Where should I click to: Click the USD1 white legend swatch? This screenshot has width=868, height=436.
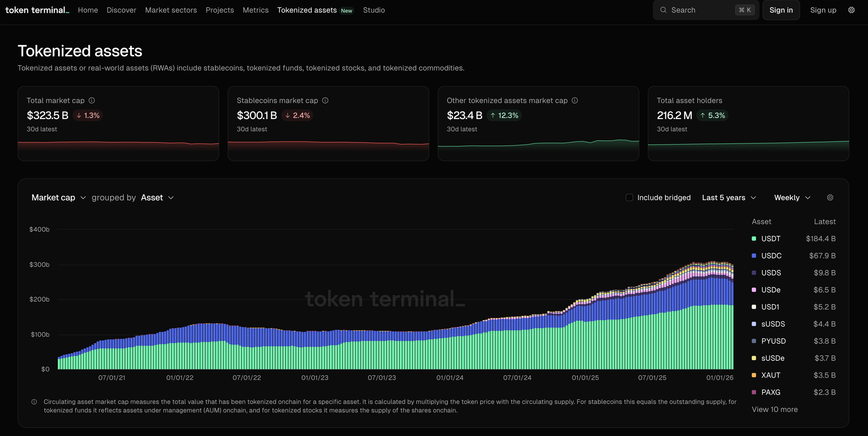point(754,307)
